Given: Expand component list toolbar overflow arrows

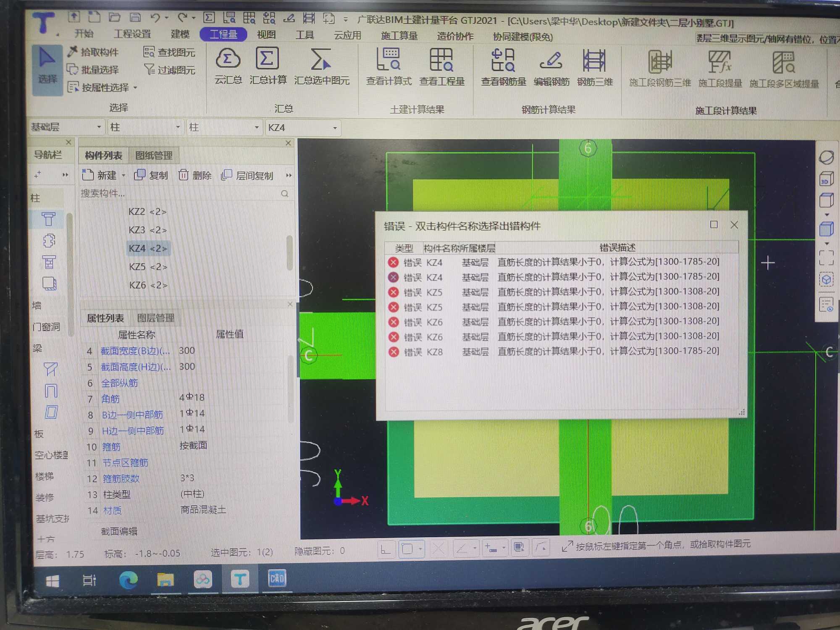Looking at the screenshot, I should point(289,176).
